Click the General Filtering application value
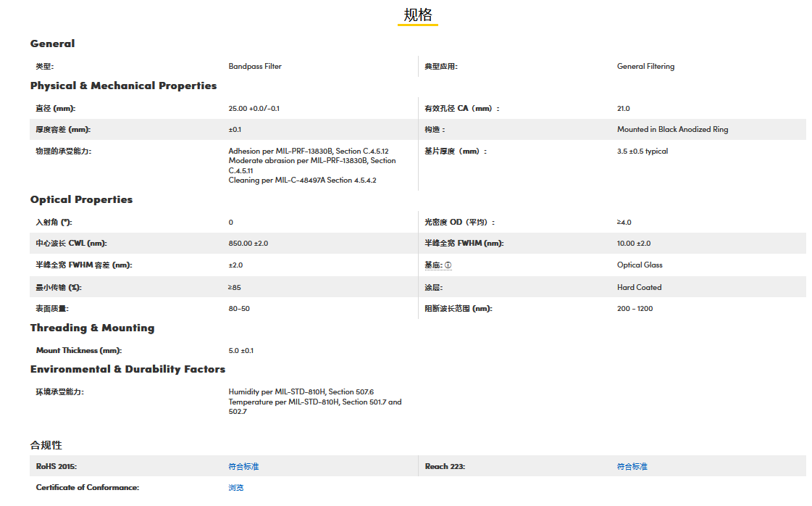Screen dimensions: 812x506 [x=645, y=66]
